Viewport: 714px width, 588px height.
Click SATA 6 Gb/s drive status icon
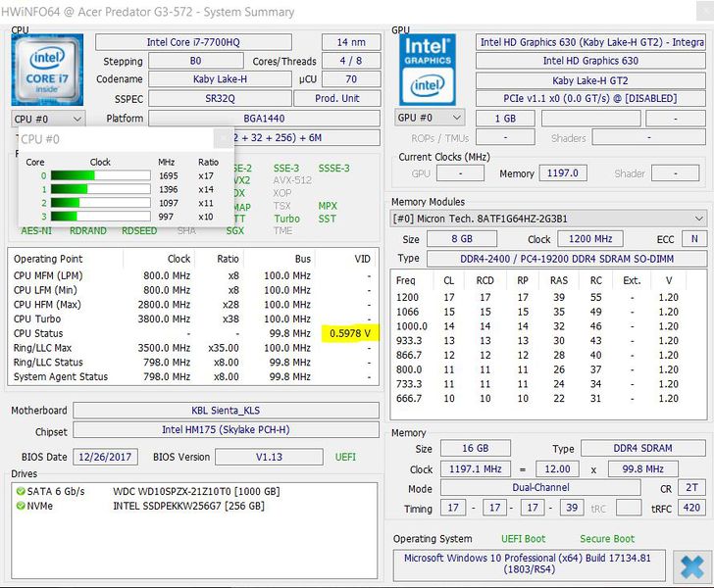pos(21,491)
